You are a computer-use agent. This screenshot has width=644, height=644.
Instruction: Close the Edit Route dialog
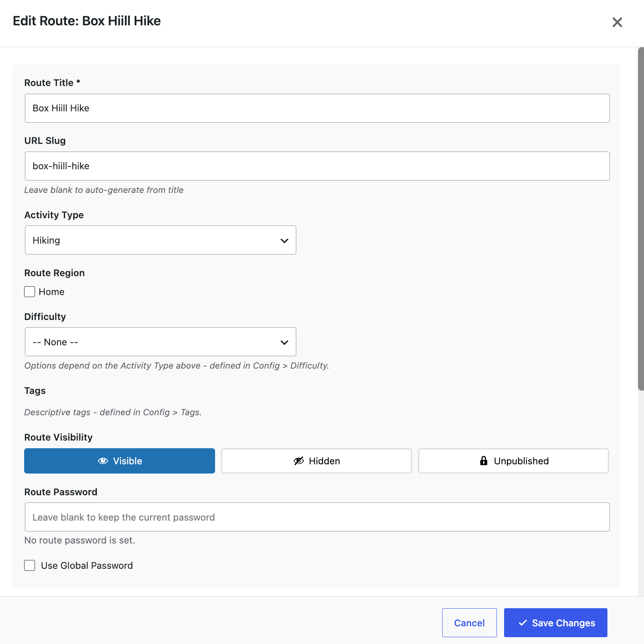tap(617, 22)
